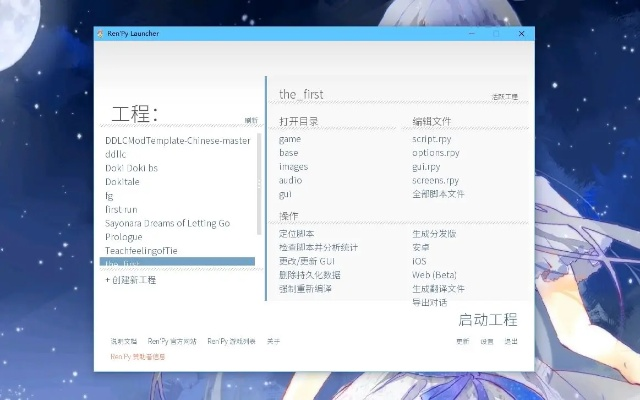Click 启动工程 to launch the project
Viewport: 640px width, 400px height.
coord(488,320)
